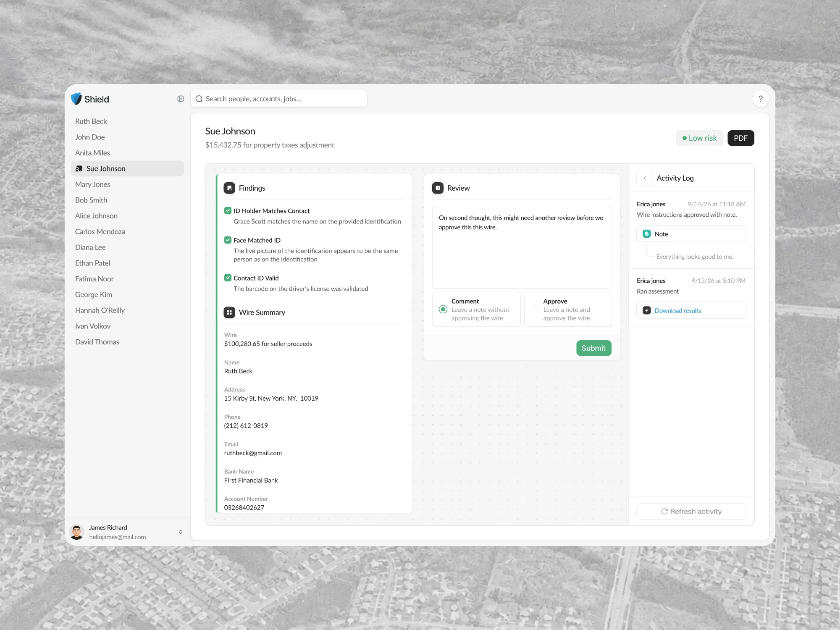The width and height of the screenshot is (840, 630).
Task: Select George Kim from the list
Action: (x=94, y=294)
